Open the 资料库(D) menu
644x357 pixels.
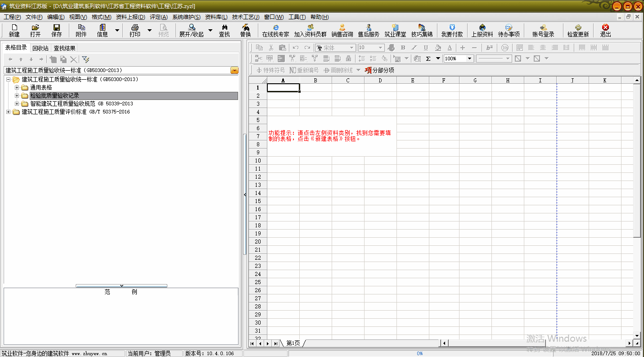tap(216, 17)
